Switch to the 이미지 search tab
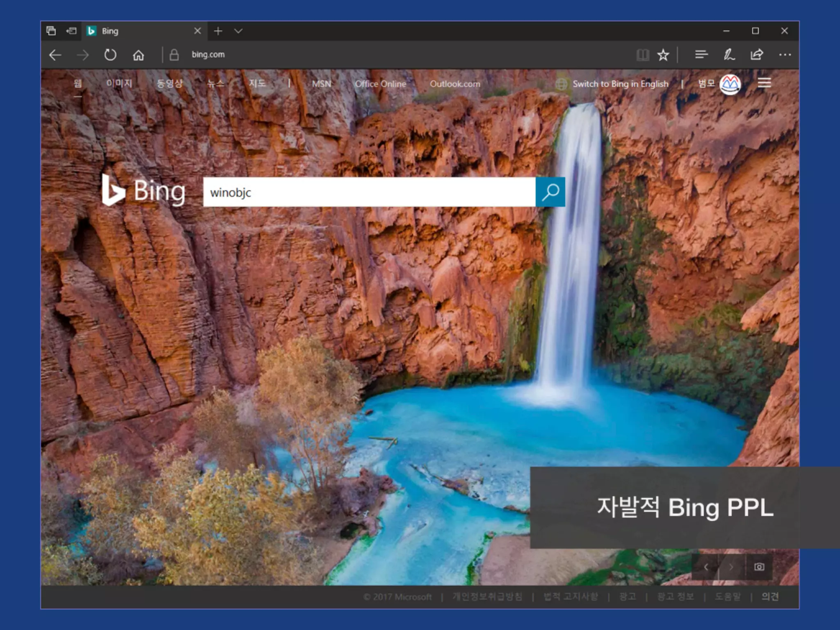840x630 pixels. click(x=119, y=83)
